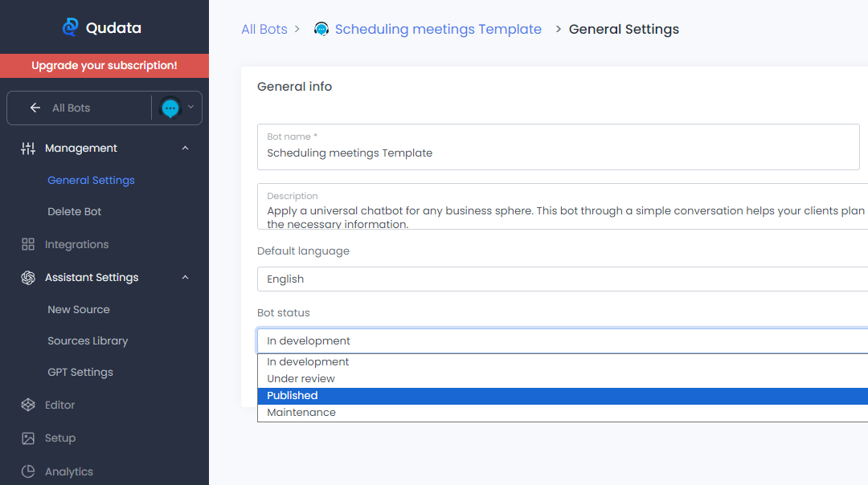Click the headset bot icon in breadcrumb
This screenshot has height=485, width=868.
(321, 30)
